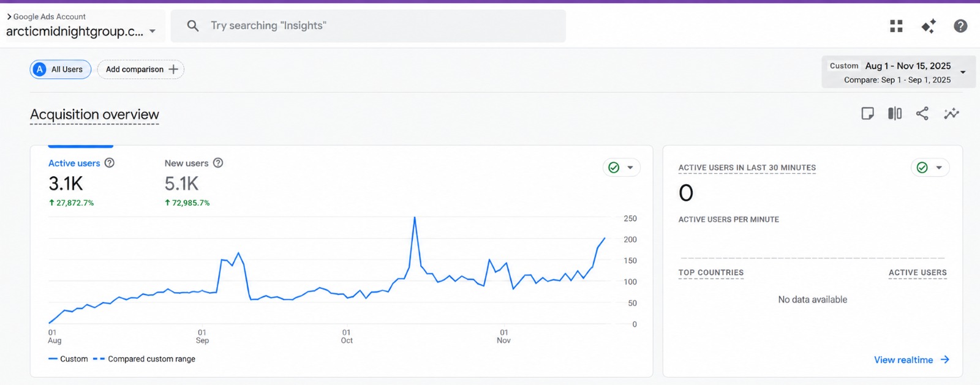980x385 pixels.
Task: Click the arrow icon beside View realtime
Action: (945, 360)
